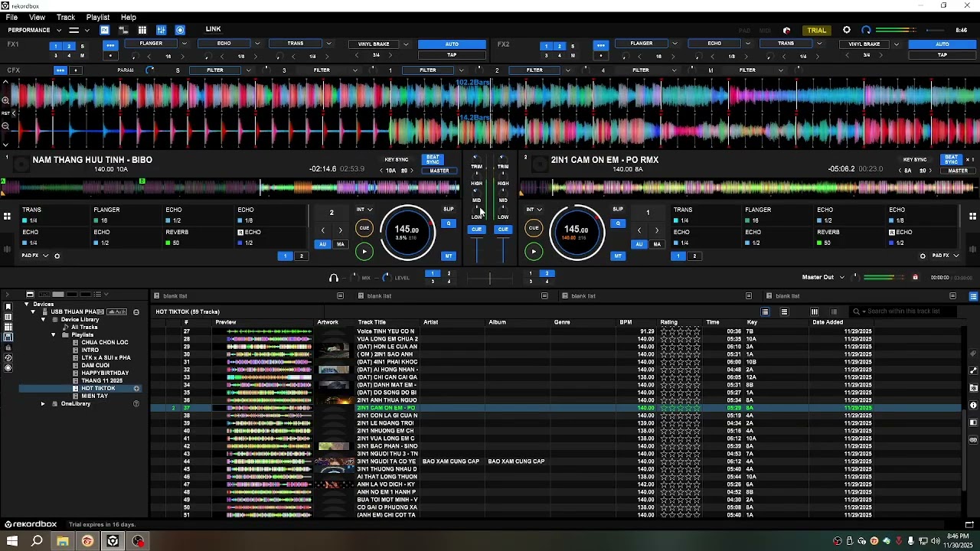Toggle MASTER on deck 1
980x551 pixels.
439,171
